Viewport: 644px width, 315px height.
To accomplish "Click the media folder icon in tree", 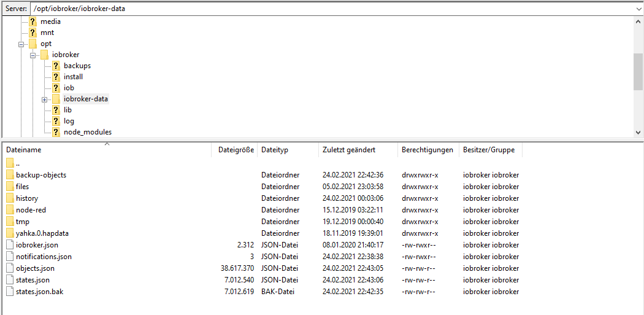I will [x=33, y=21].
